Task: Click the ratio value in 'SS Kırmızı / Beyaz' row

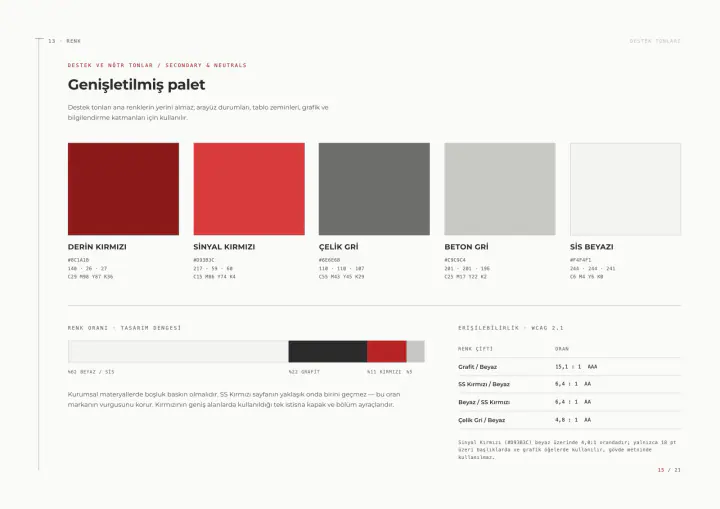Action: click(573, 384)
